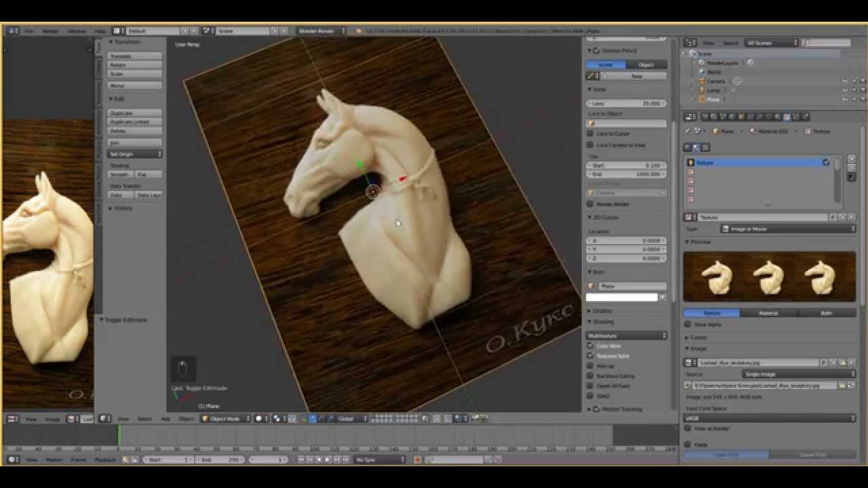Toggle Lock to Cursor checkbox
This screenshot has height=488, width=868.
[x=590, y=134]
